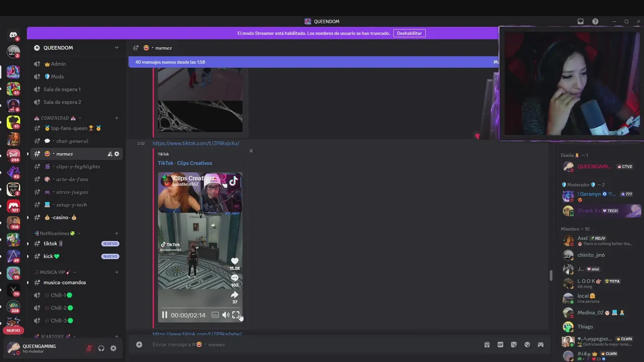The height and width of the screenshot is (362, 644).
Task: Open red server icon with 101 badge
Action: (x=13, y=206)
